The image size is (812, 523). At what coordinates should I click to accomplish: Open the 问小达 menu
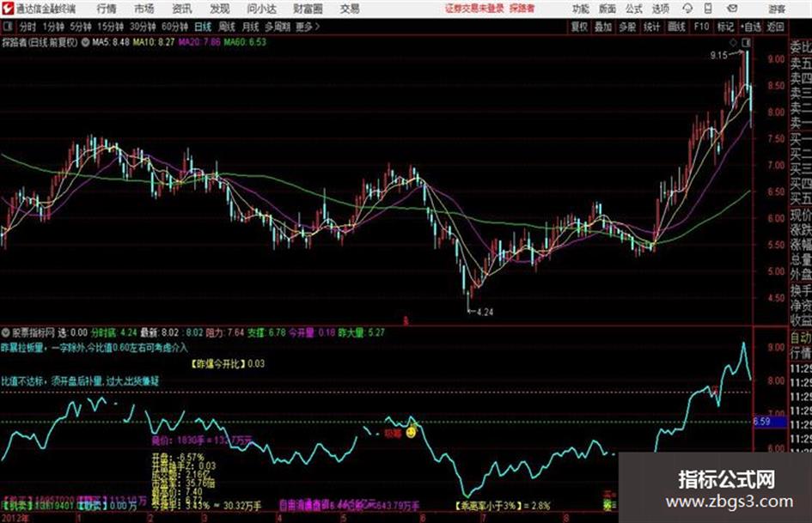point(261,9)
